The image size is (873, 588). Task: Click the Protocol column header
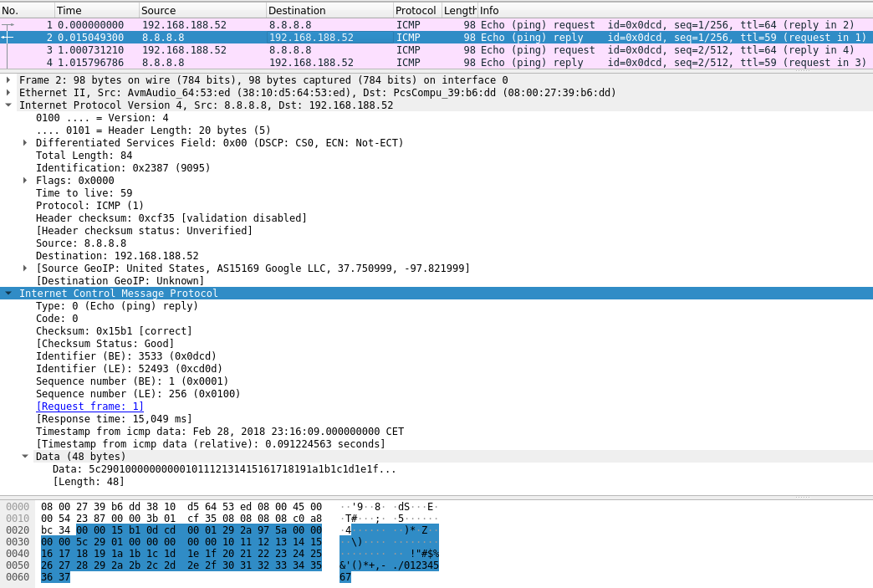click(416, 10)
